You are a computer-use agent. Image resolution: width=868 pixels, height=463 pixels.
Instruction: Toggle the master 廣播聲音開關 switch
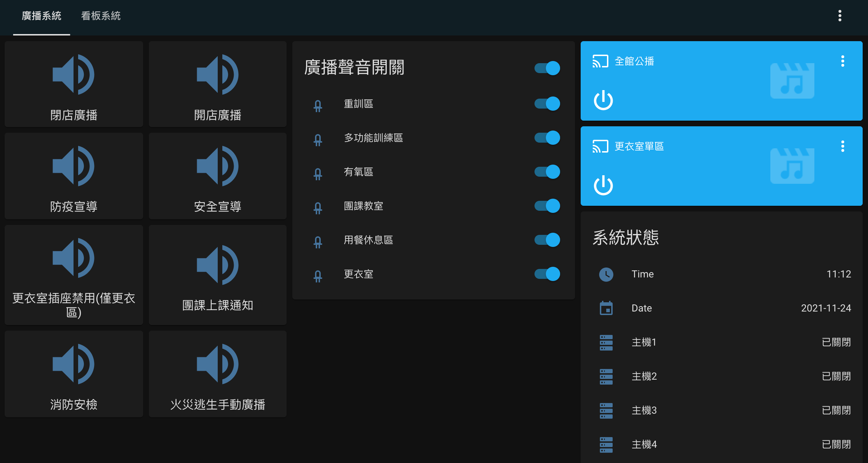click(547, 68)
